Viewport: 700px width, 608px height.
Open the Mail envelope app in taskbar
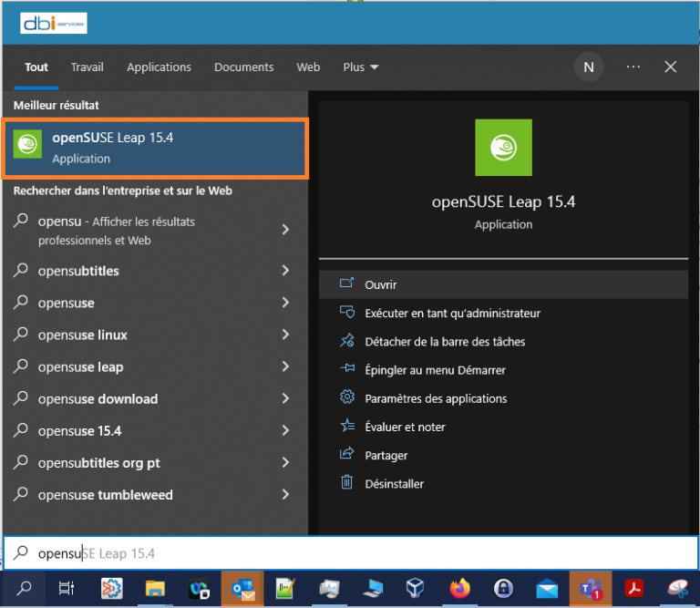[547, 588]
